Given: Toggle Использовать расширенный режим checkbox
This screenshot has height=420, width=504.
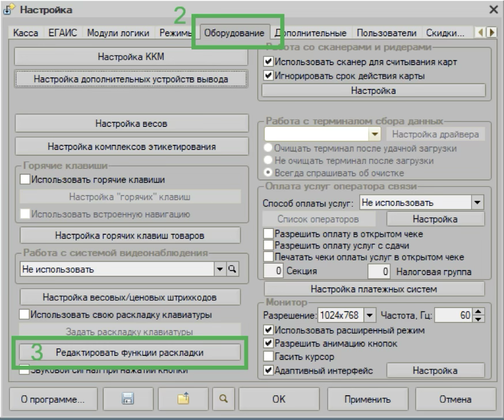Looking at the screenshot, I should [x=268, y=330].
